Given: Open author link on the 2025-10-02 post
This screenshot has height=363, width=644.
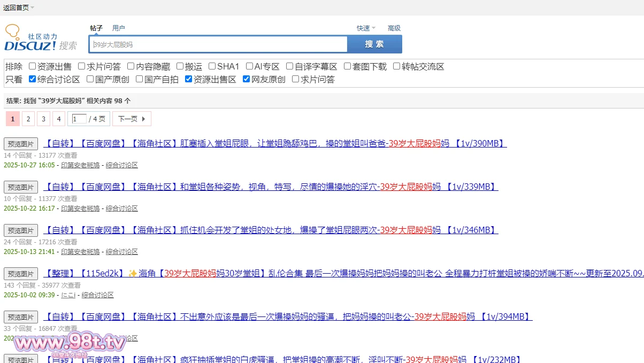Looking at the screenshot, I should point(68,295).
